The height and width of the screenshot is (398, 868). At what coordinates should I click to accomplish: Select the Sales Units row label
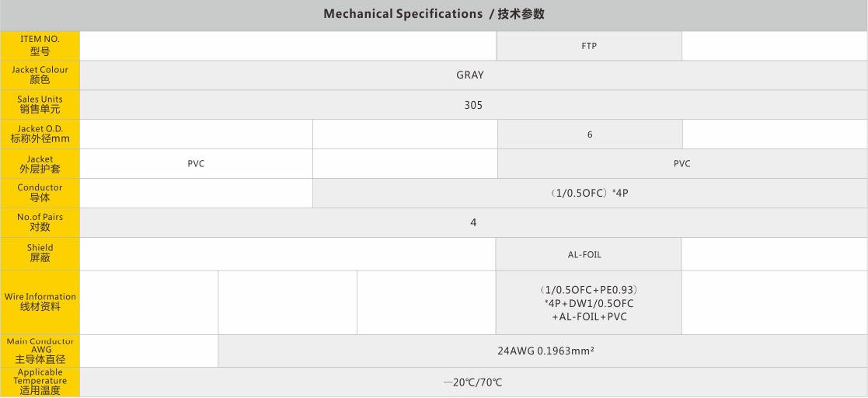pyautogui.click(x=40, y=104)
